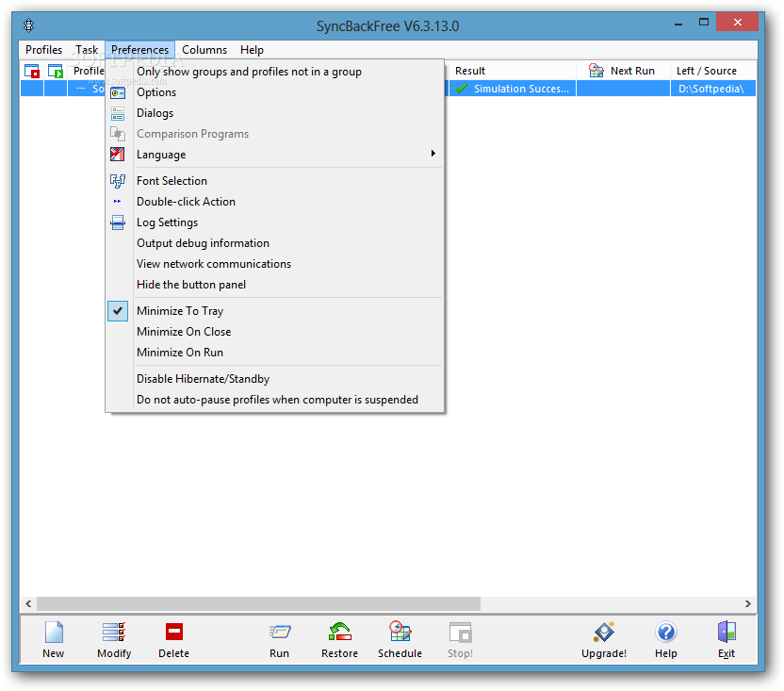
Task: Expand the Language submenu arrow
Action: click(433, 154)
